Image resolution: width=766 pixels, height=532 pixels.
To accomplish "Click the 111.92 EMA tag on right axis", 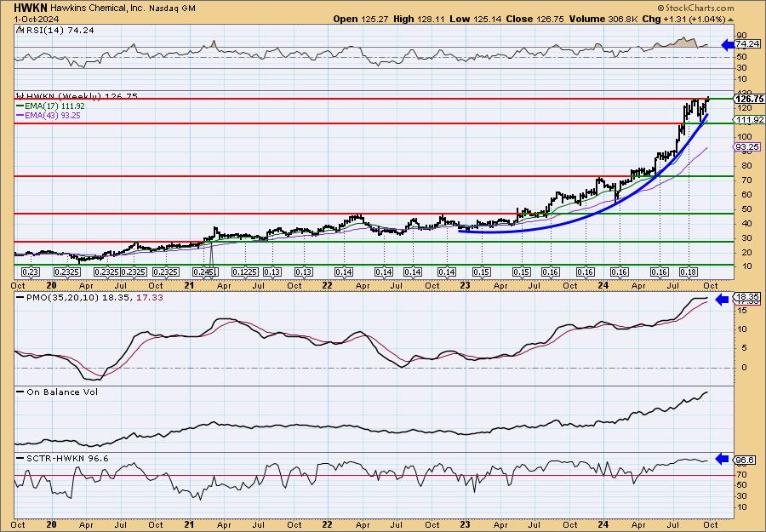I will coord(750,120).
